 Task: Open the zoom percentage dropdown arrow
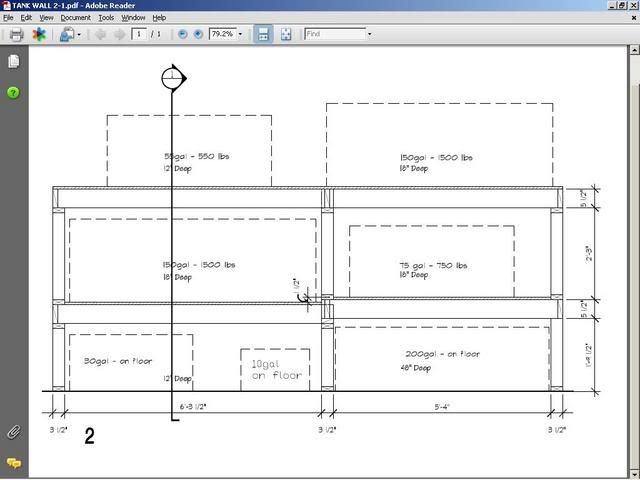(240, 34)
